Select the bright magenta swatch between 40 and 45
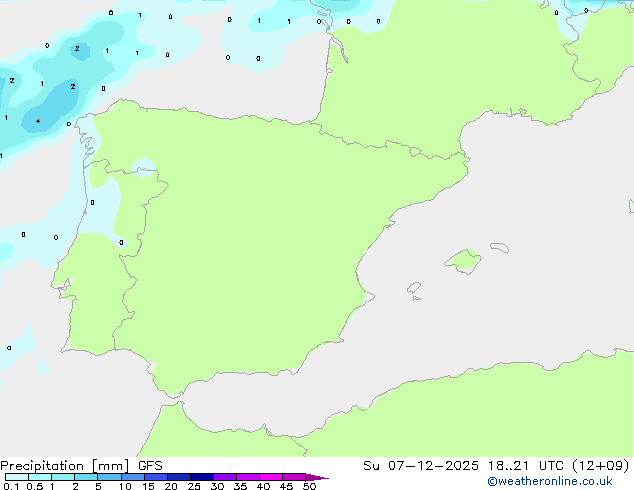 271,477
